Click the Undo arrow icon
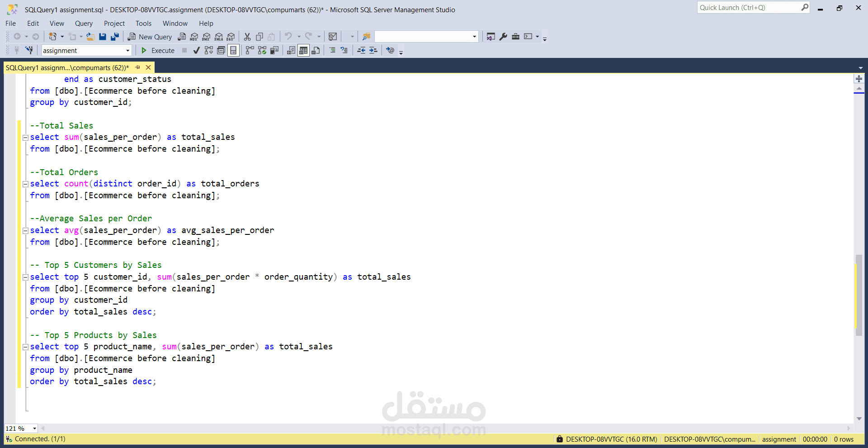 click(x=288, y=36)
